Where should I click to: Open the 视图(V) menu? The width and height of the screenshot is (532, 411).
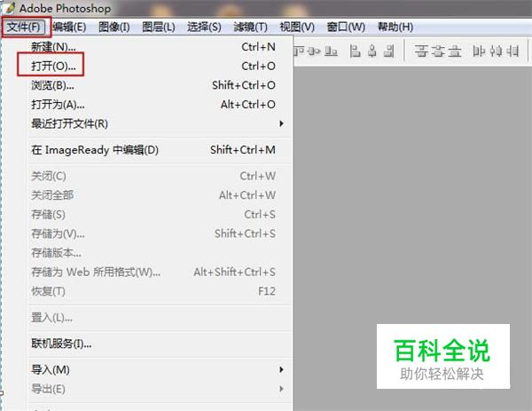297,27
